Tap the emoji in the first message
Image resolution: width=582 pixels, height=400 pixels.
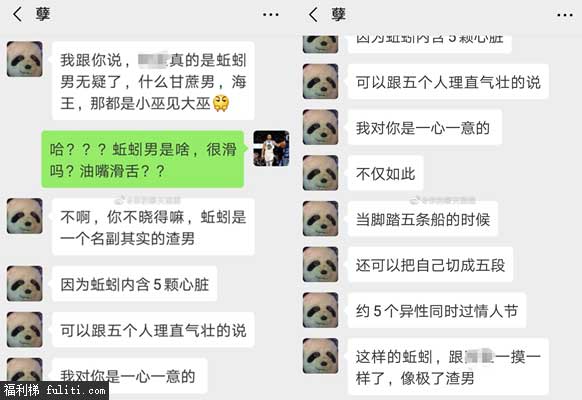221,103
